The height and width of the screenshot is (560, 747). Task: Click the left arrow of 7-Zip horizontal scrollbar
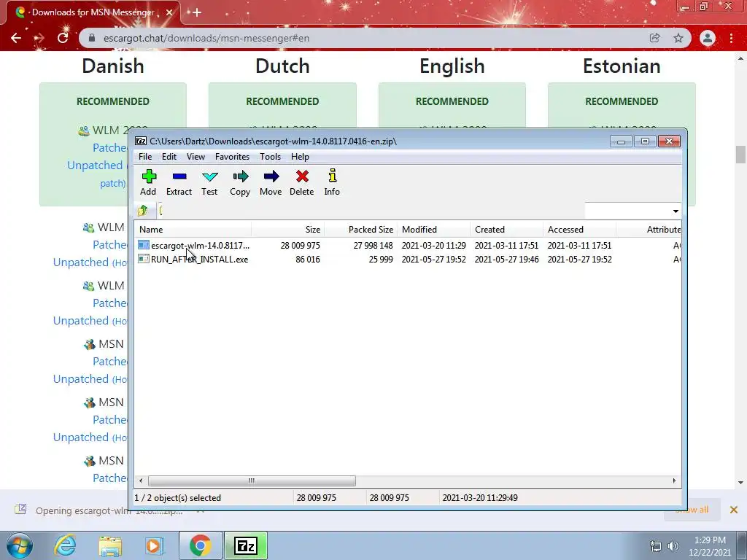(x=141, y=481)
